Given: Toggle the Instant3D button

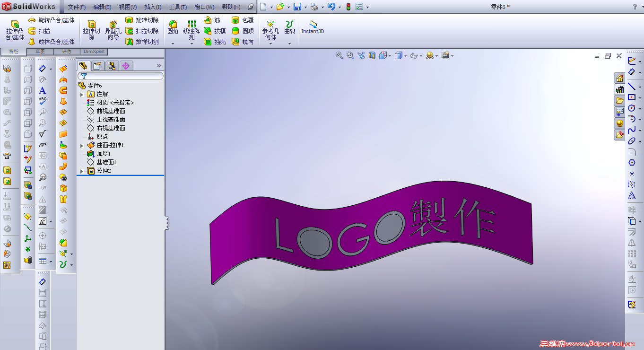Looking at the screenshot, I should [313, 27].
